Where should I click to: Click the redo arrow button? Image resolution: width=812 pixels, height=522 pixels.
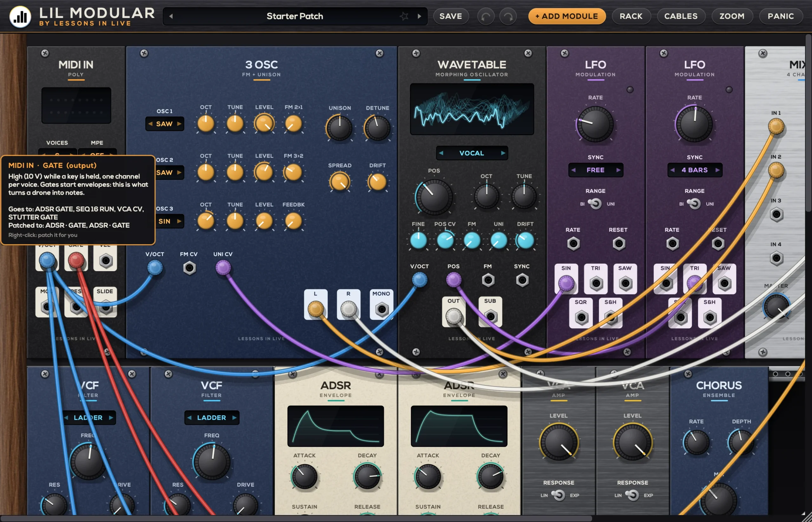pos(508,16)
